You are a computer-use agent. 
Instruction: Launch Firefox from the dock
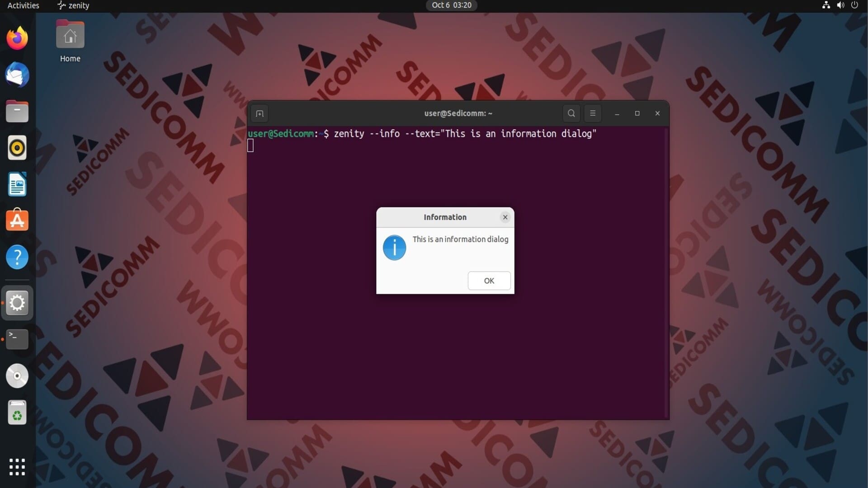(x=17, y=38)
